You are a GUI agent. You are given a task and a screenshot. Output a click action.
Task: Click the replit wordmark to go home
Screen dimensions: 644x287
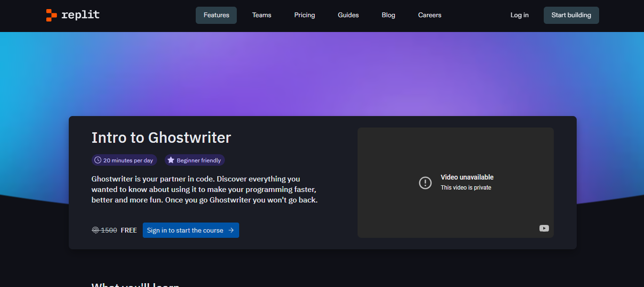click(x=81, y=15)
